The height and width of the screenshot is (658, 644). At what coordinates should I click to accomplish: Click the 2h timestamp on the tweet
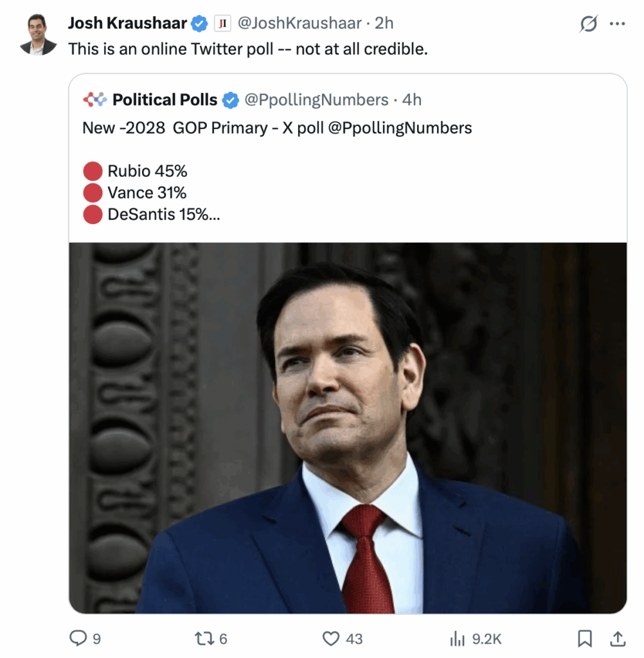pos(384,24)
